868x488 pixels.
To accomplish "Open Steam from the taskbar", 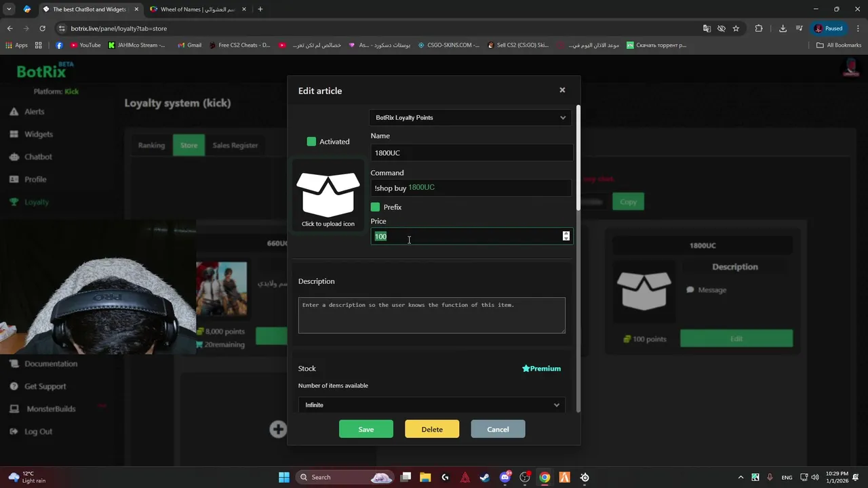I will pyautogui.click(x=485, y=477).
